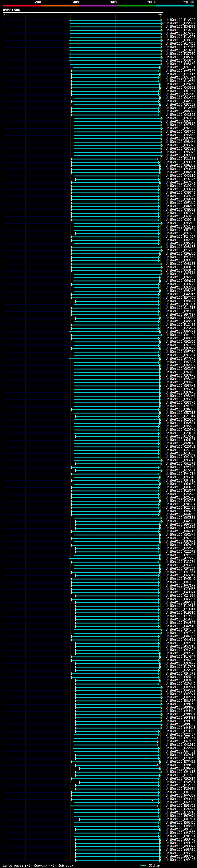This screenshot has height=868, width=197.
Task: Select the label UniRef100_P00865
Action: pos(180,338)
